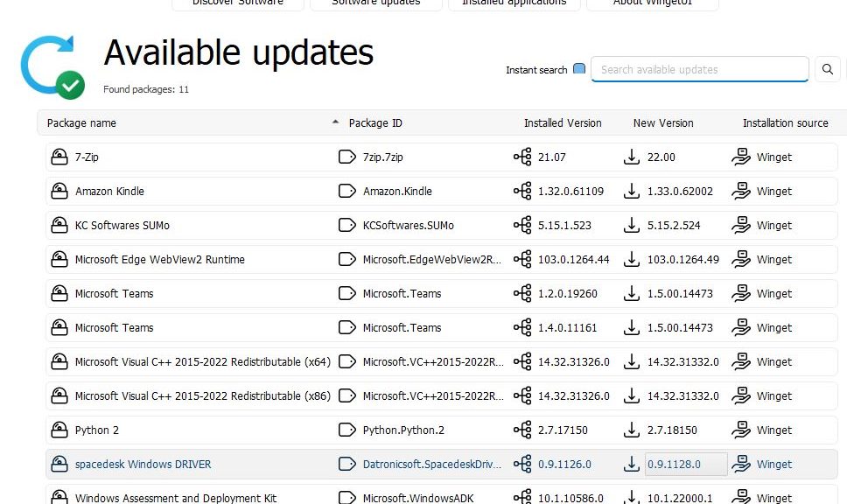Click installed version 14.32.31326.0 in x64 row
The width and height of the screenshot is (847, 504).
(574, 362)
